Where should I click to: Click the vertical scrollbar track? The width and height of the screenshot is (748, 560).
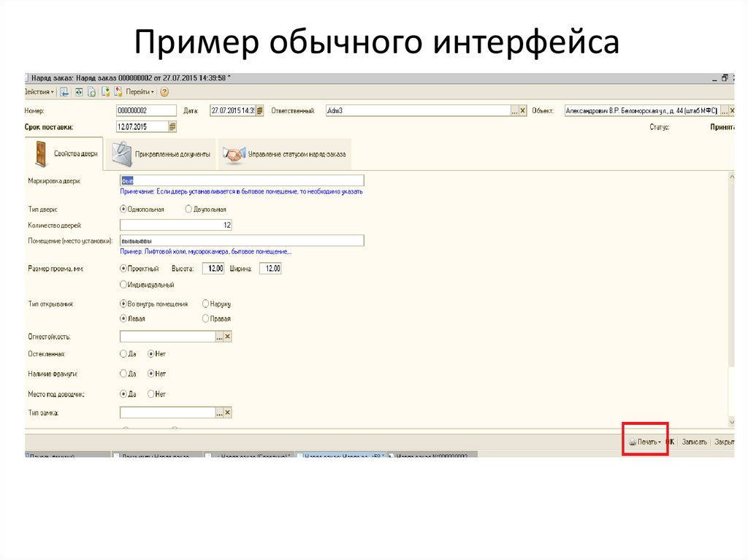point(731,391)
